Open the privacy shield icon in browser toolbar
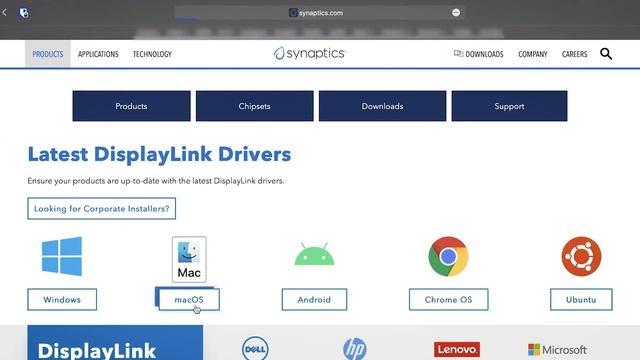640x360 pixels. (24, 13)
